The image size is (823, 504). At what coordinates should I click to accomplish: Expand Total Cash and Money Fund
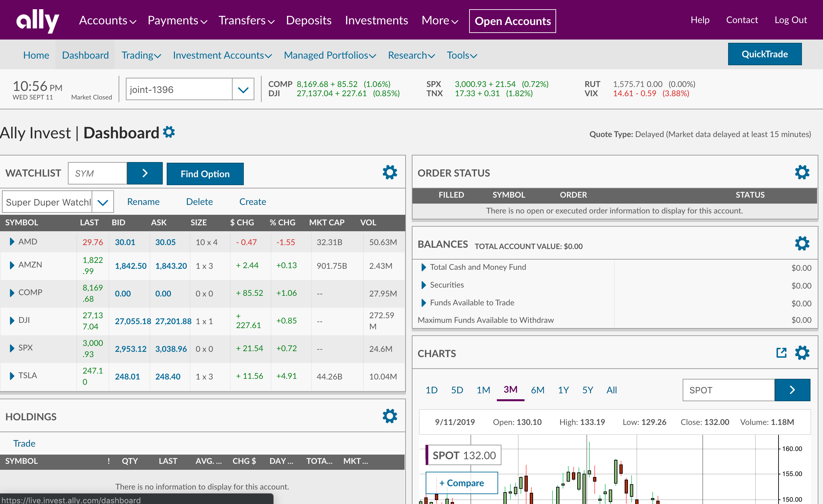(x=423, y=267)
